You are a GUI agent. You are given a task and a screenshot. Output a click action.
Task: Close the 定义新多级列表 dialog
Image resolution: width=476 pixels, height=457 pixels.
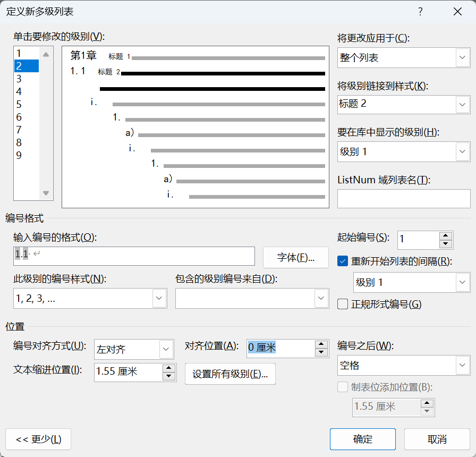click(457, 12)
